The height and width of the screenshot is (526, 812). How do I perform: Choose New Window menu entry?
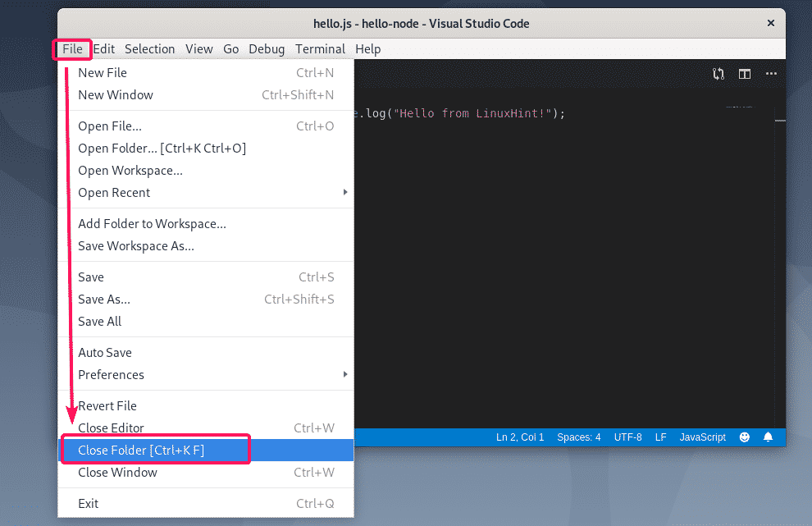206,95
